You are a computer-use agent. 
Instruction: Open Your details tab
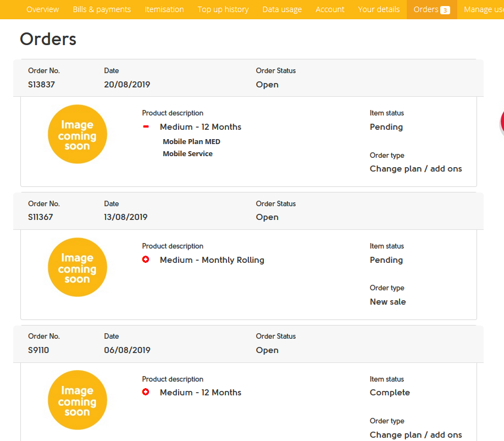(x=379, y=9)
